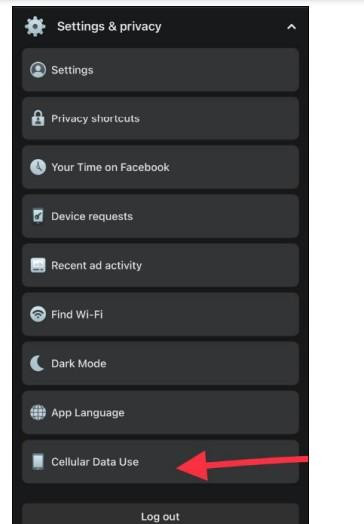Click the phone icon beside Cellular Data Use
Screen dimensions: 364x524
point(38,462)
